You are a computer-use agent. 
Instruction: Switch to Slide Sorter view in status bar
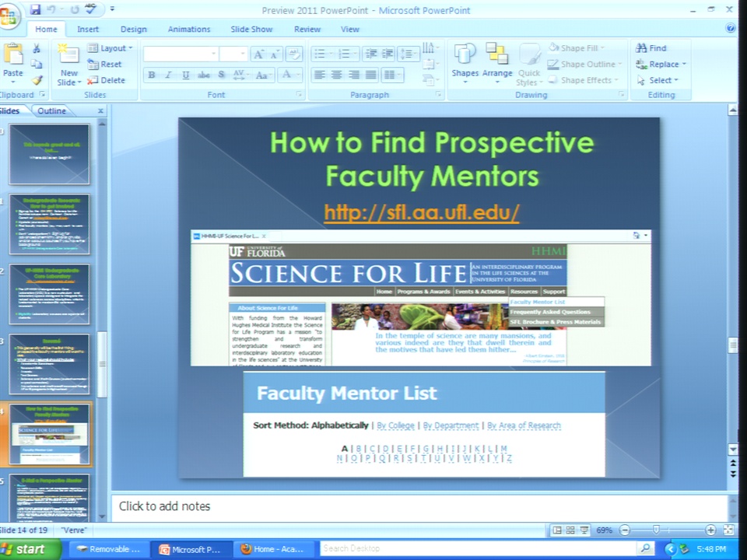[x=570, y=530]
